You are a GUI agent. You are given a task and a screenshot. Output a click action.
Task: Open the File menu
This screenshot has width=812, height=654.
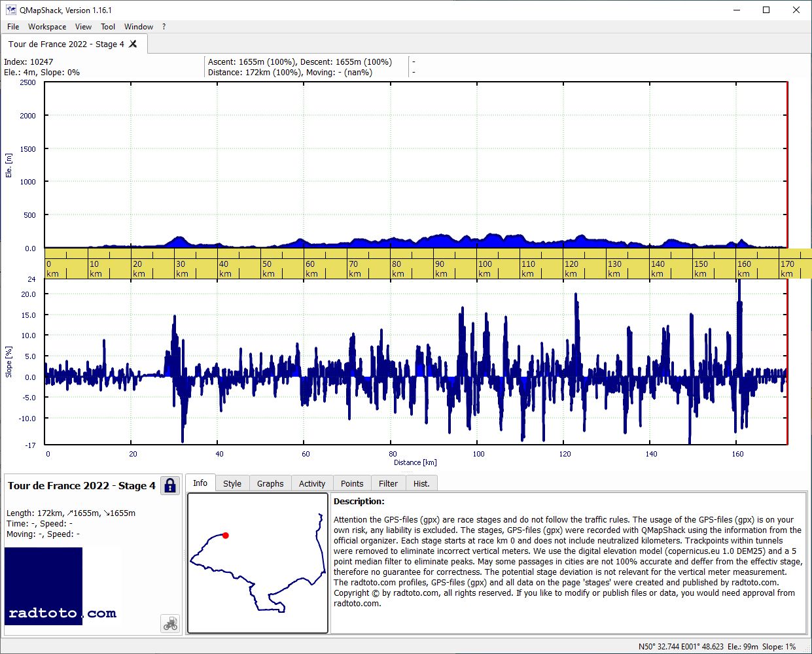coord(13,27)
